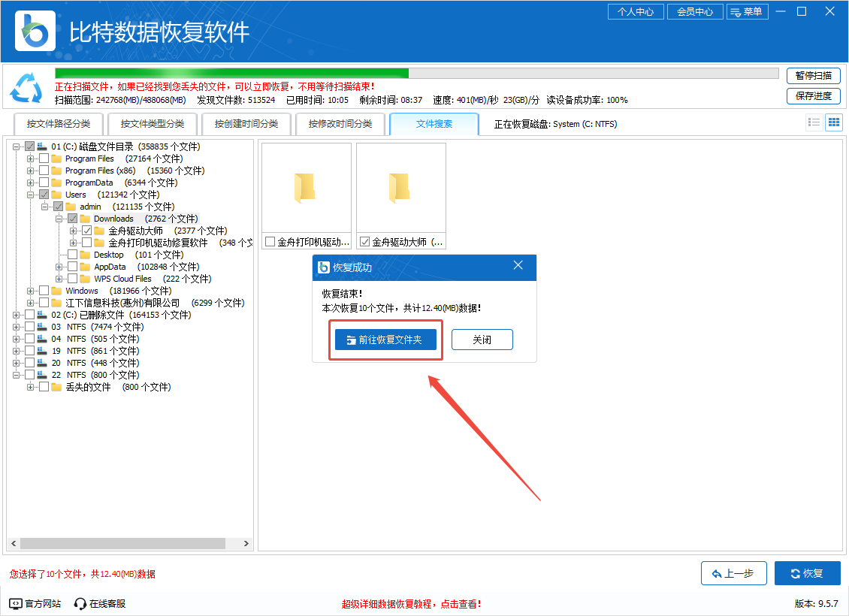
Task: Collapse the Users tree node
Action: pyautogui.click(x=30, y=195)
